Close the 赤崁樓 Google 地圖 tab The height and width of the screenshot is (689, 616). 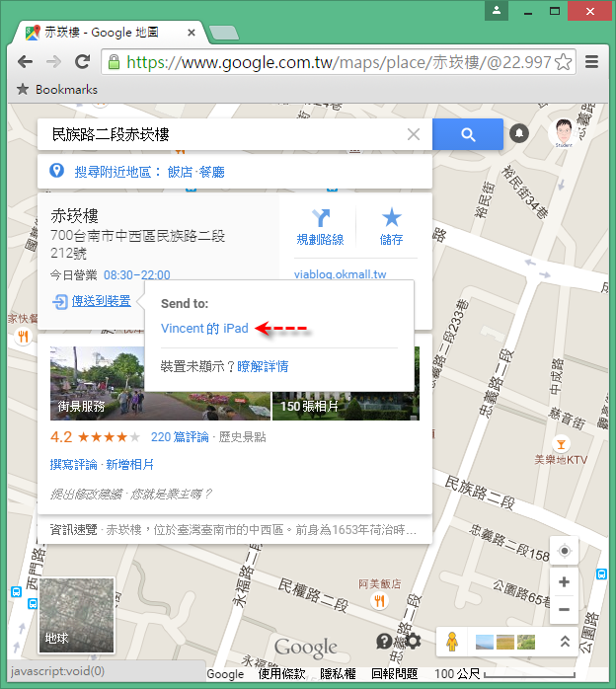(x=192, y=33)
